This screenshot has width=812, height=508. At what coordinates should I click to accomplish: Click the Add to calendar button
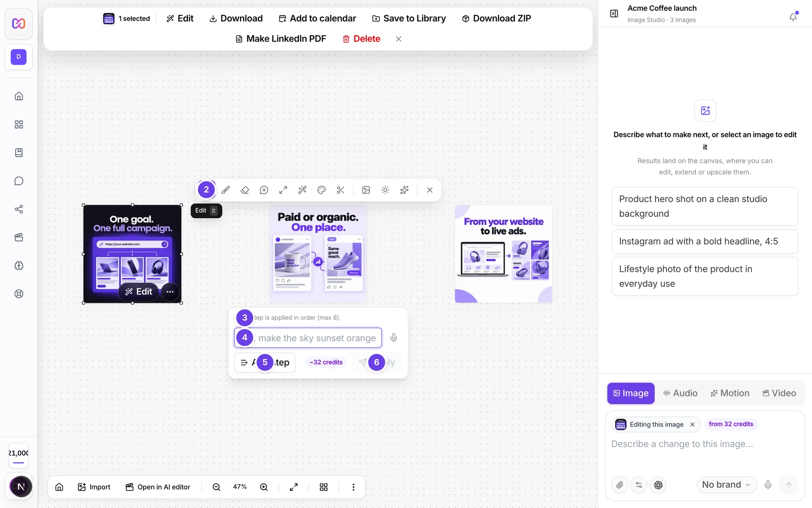317,19
